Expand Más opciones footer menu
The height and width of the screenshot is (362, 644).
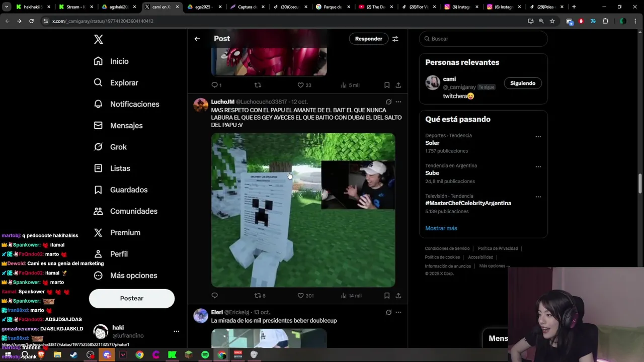coord(494,266)
